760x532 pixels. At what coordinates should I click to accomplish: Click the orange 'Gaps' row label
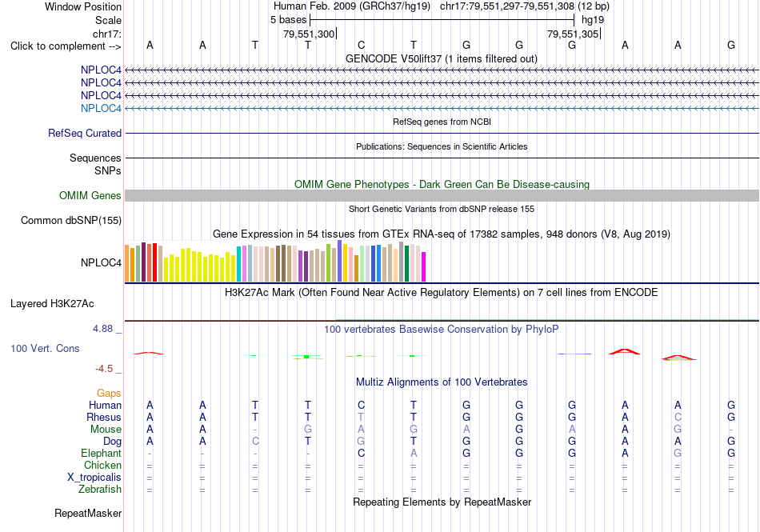(109, 394)
